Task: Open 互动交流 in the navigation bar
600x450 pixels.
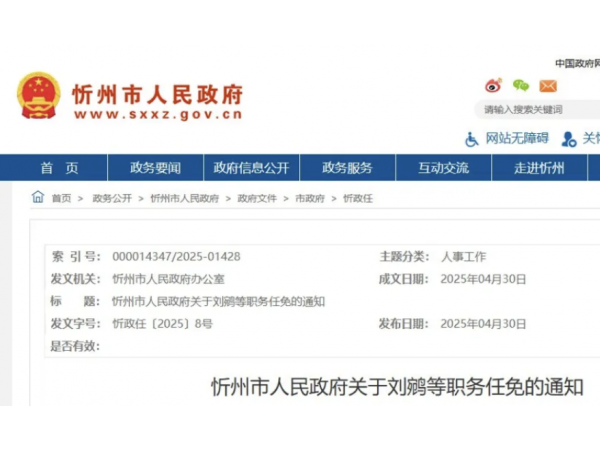Action: coord(443,168)
